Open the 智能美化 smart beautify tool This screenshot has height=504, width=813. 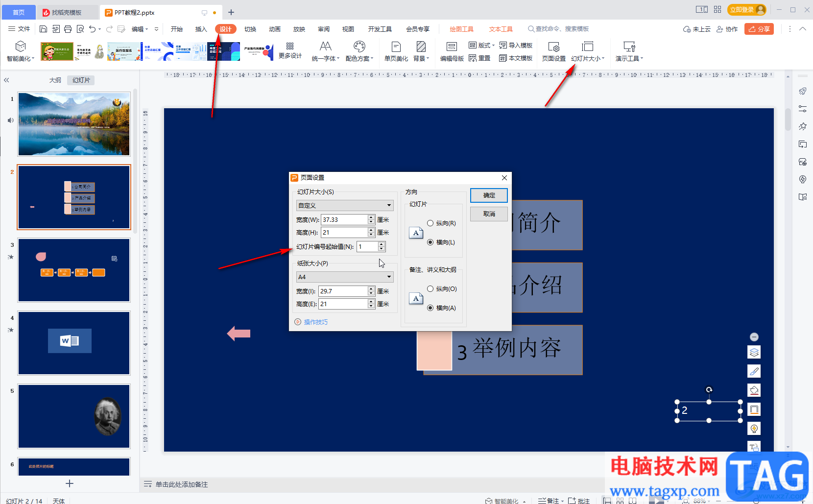coord(20,51)
